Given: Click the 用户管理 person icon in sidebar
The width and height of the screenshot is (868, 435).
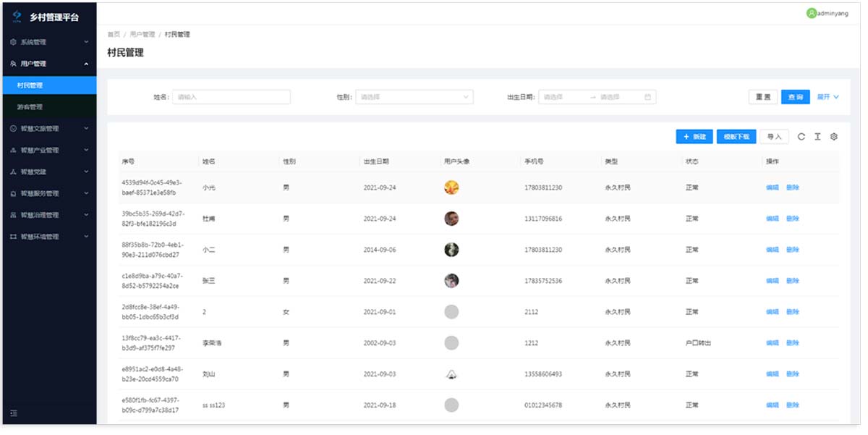Looking at the screenshot, I should pos(14,64).
